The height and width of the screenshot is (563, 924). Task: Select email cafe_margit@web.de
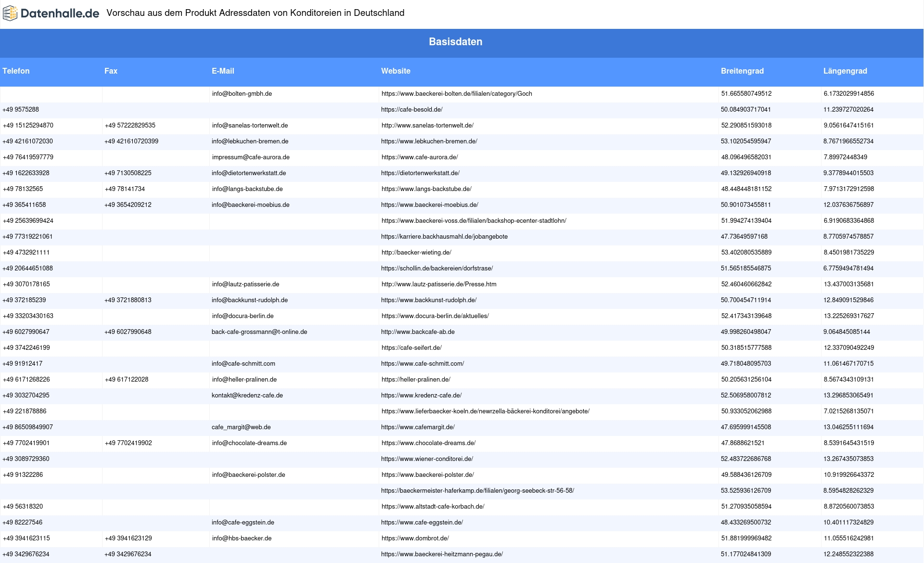(241, 427)
